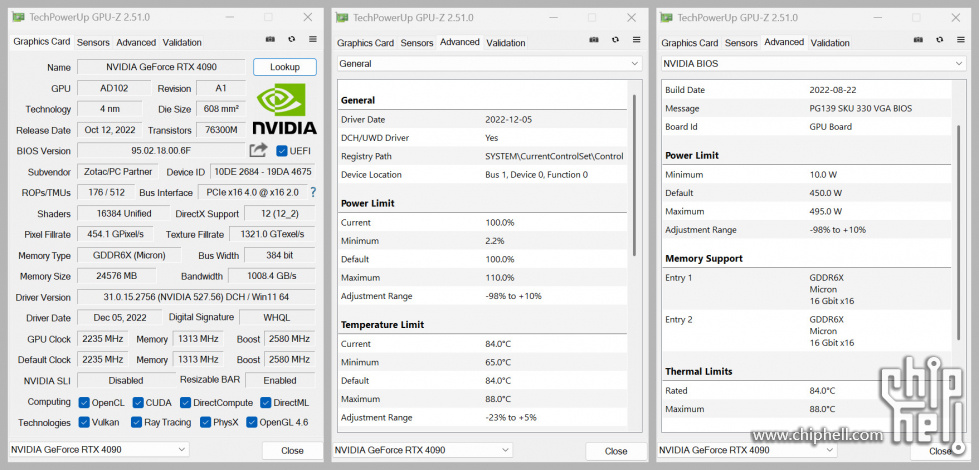Select Graphics Card tab in left window
This screenshot has height=470, width=979.
point(42,42)
